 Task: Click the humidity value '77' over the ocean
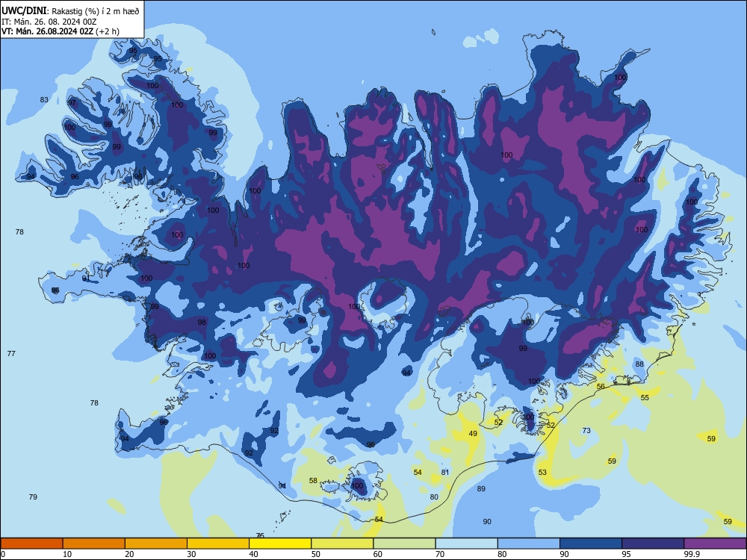tap(11, 353)
